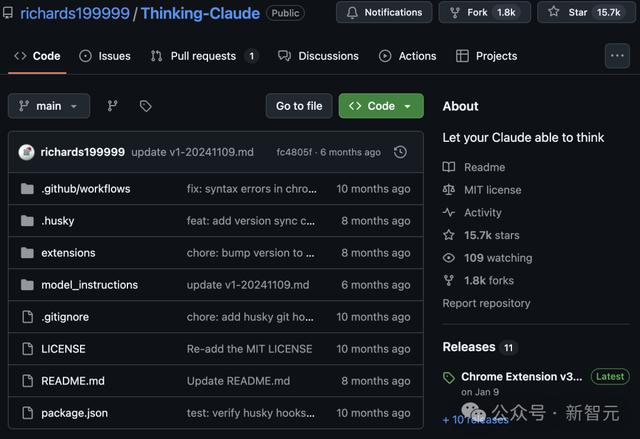Open the Pull requests tab

click(x=204, y=56)
